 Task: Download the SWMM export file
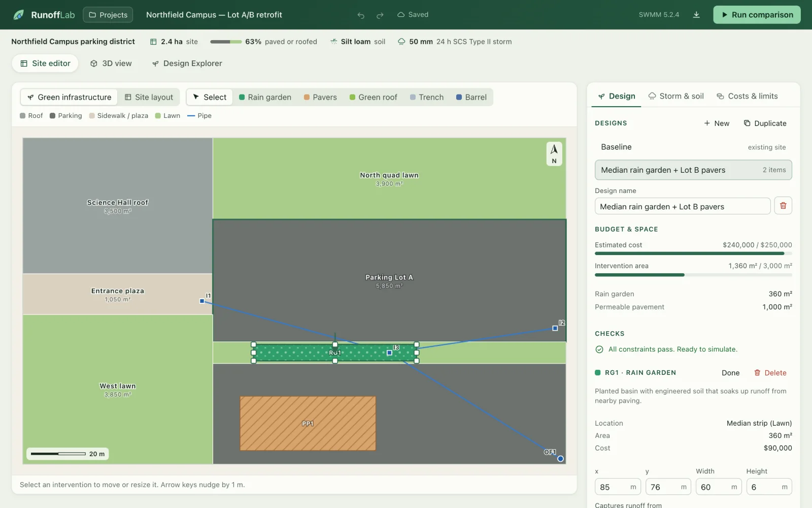click(696, 15)
